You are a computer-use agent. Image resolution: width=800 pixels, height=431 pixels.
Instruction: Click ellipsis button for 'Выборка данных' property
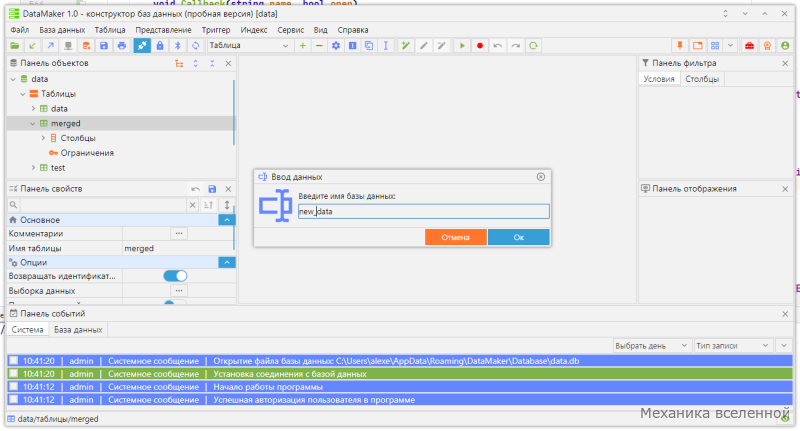[x=179, y=291]
